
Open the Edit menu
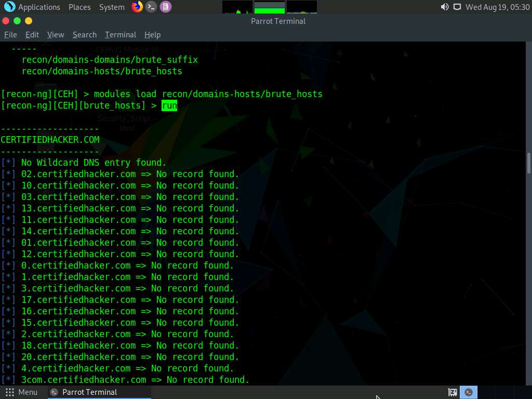(x=32, y=35)
